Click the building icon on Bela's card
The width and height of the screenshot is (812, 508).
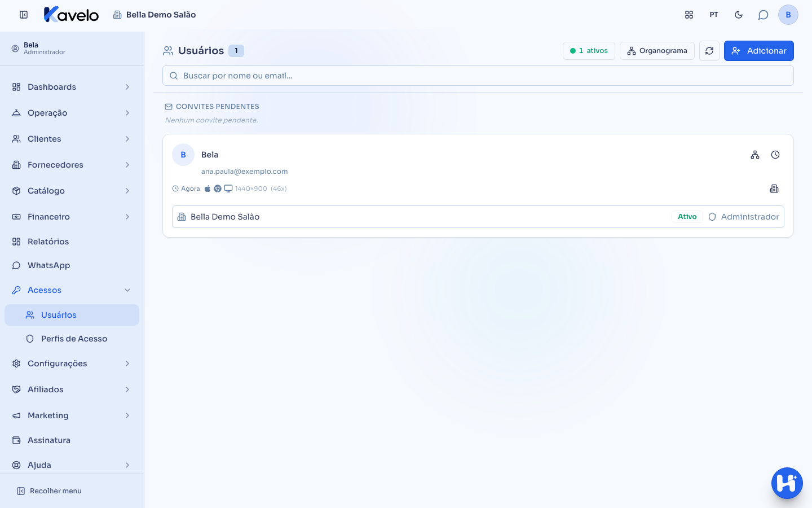pyautogui.click(x=774, y=189)
